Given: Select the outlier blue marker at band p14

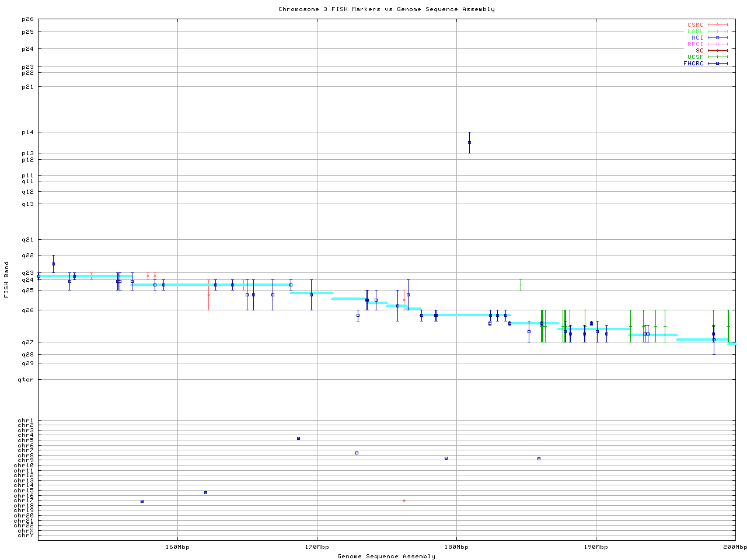Looking at the screenshot, I should tap(469, 142).
